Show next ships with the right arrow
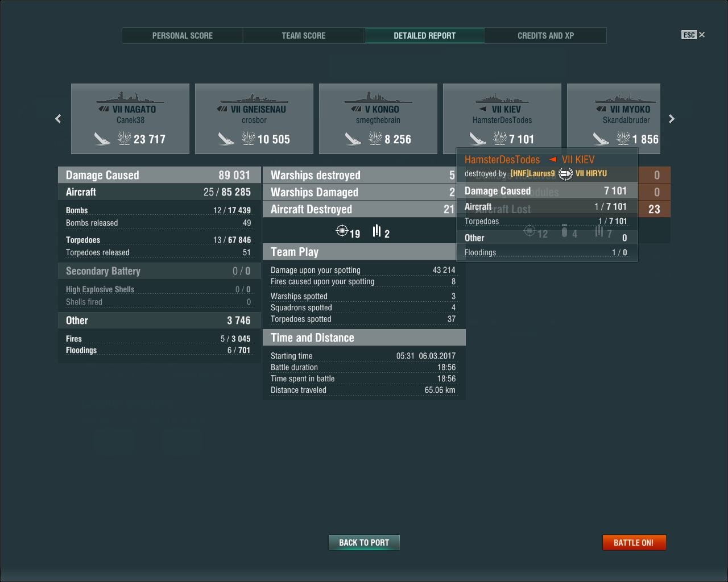This screenshot has width=728, height=582. tap(672, 119)
